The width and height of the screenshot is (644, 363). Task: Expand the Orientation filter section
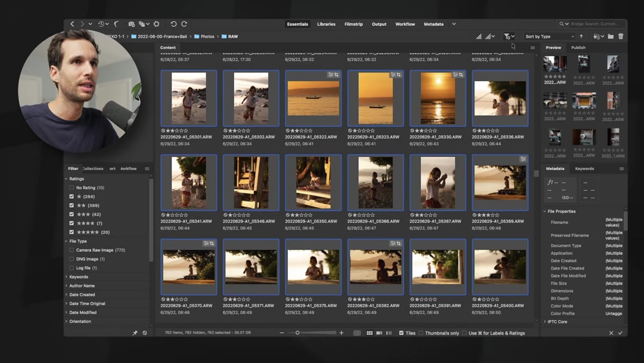click(67, 321)
